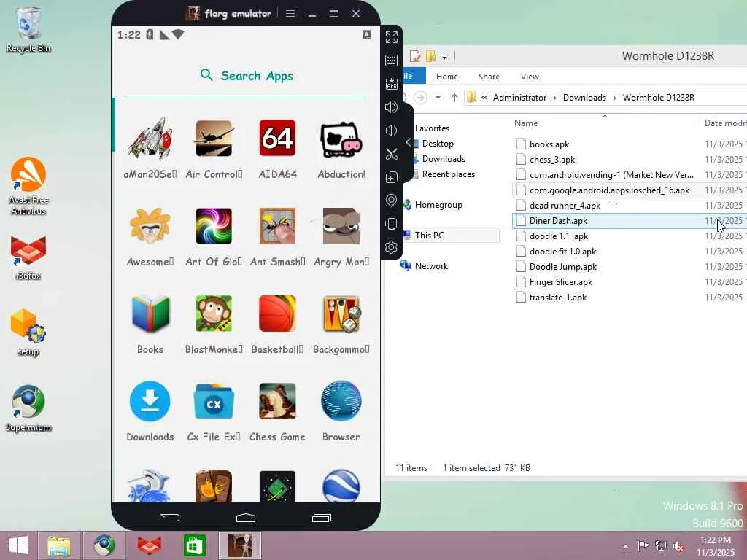
Task: Click Administrator in the address breadcrumb
Action: click(519, 98)
